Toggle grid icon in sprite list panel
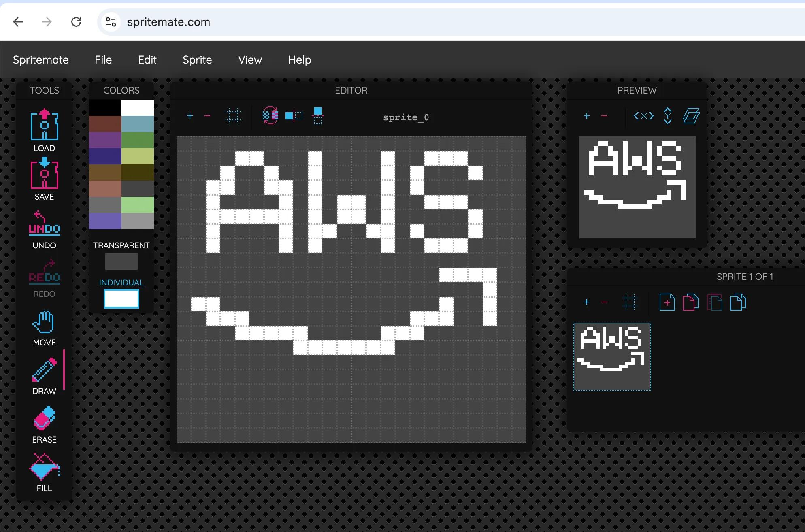The height and width of the screenshot is (532, 805). 630,302
